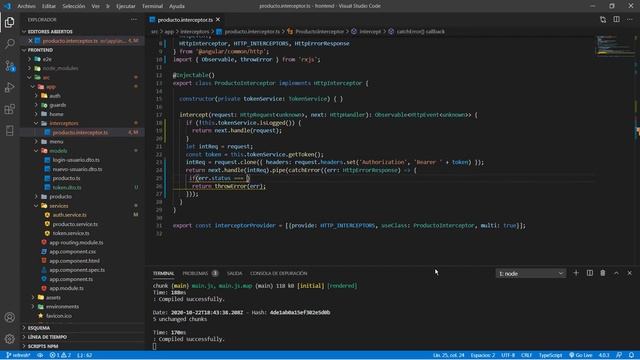This screenshot has width=640, height=360.
Task: Click Go Live in status bar
Action: pos(581,355)
